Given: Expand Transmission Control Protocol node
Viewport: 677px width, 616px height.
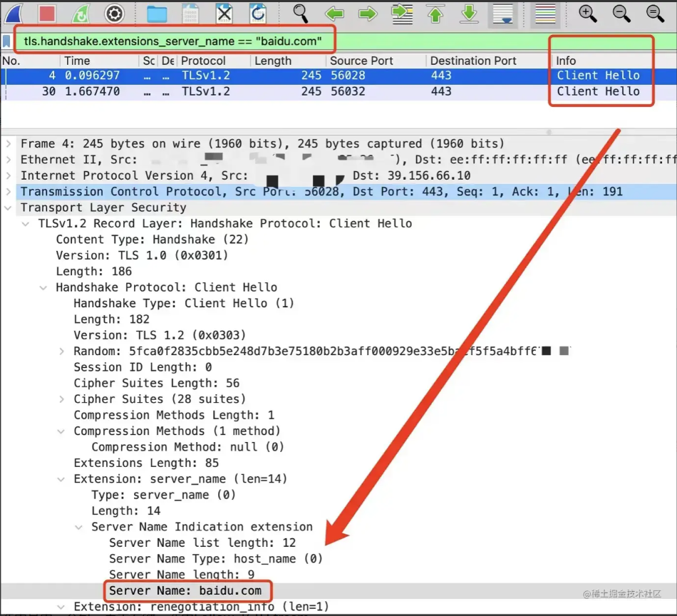Looking at the screenshot, I should point(9,191).
